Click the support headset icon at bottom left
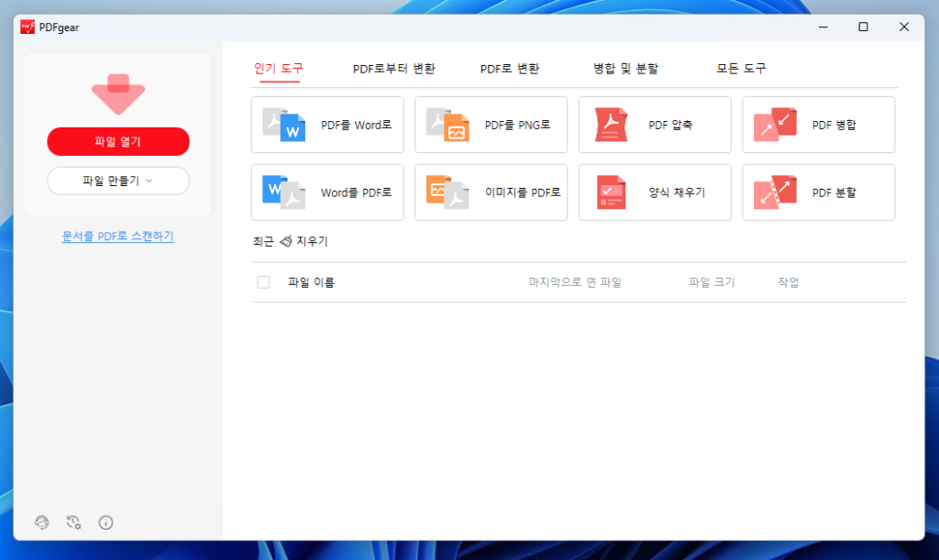939x560 pixels. pos(42,522)
